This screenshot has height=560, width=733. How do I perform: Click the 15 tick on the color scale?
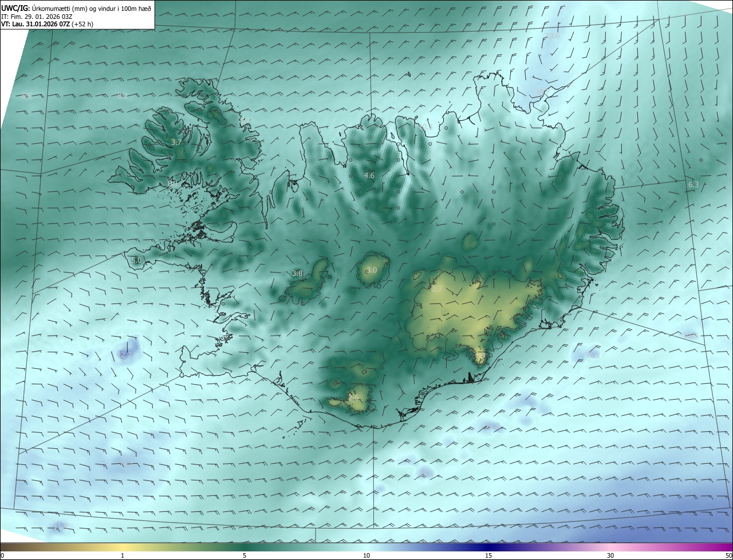488,555
